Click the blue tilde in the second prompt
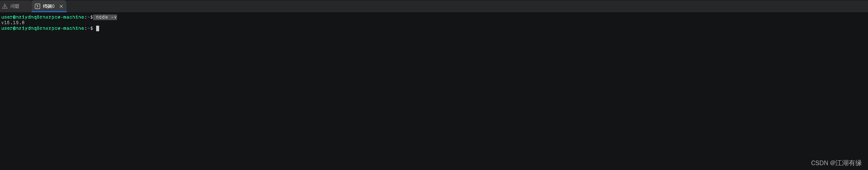The image size is (868, 170). [89, 28]
